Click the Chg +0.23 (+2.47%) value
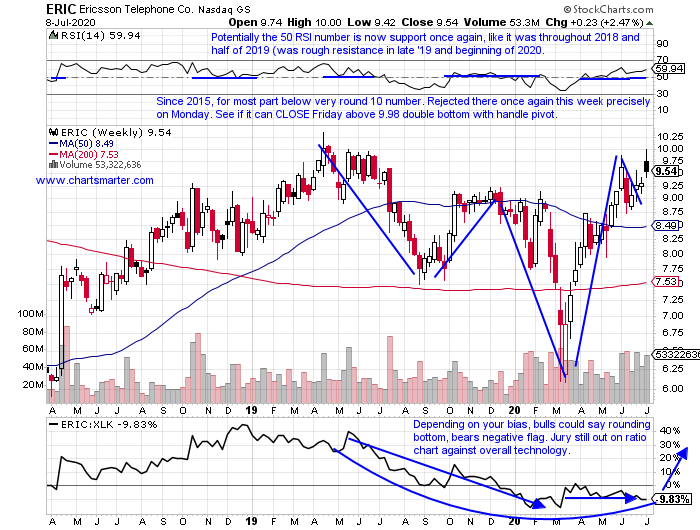Image resolution: width=700 pixels, height=530 pixels. 594,22
